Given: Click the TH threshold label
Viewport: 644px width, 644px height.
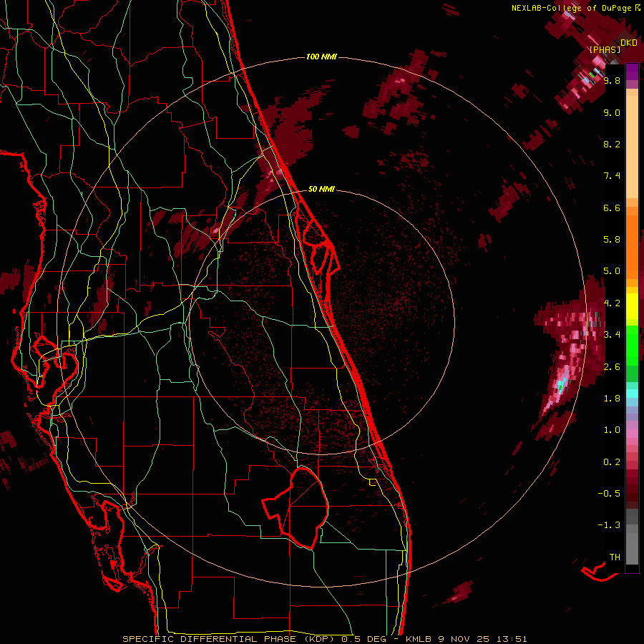Looking at the screenshot, I should coord(615,557).
